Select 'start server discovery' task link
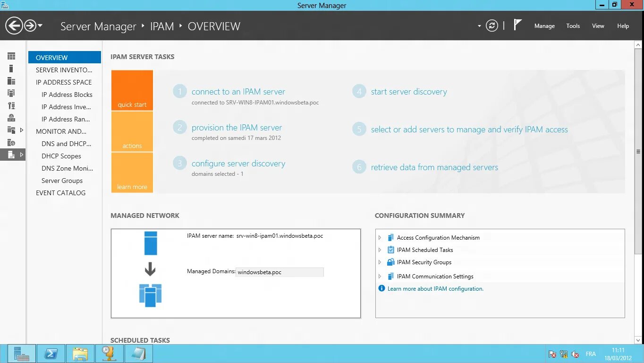This screenshot has width=644, height=363. pos(409,91)
